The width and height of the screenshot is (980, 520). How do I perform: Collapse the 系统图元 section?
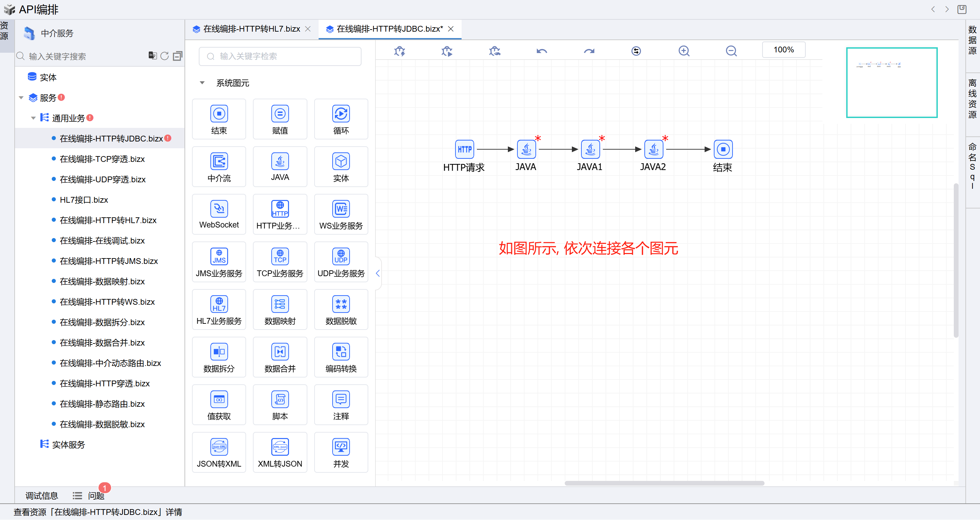click(x=203, y=83)
